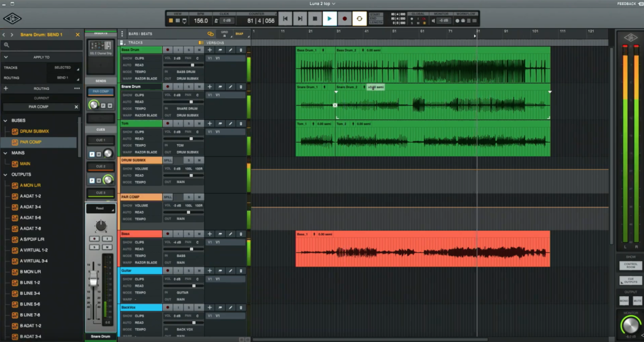
Task: Mute the Tom track
Action: (x=199, y=124)
